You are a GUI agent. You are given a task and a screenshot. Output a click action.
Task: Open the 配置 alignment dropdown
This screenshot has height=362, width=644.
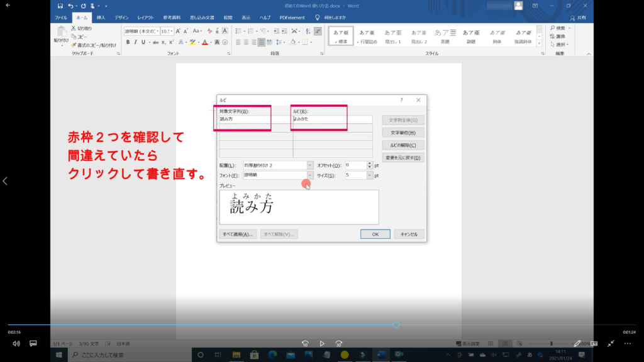click(309, 165)
